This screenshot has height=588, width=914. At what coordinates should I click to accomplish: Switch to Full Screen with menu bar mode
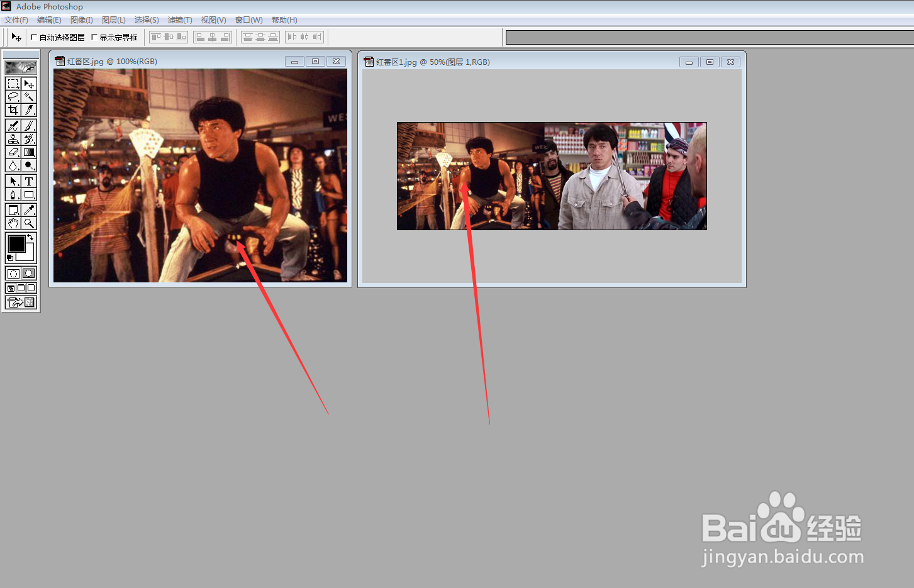(21, 288)
